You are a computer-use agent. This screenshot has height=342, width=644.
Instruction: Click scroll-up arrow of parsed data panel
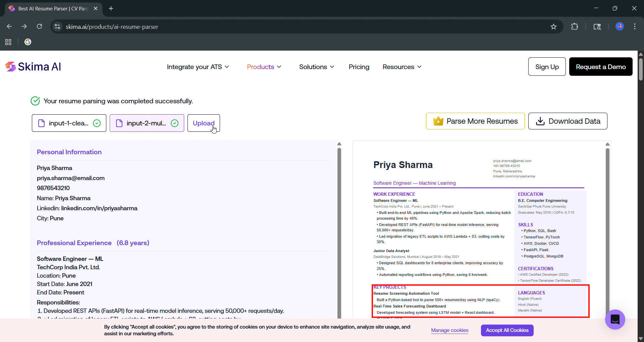339,144
